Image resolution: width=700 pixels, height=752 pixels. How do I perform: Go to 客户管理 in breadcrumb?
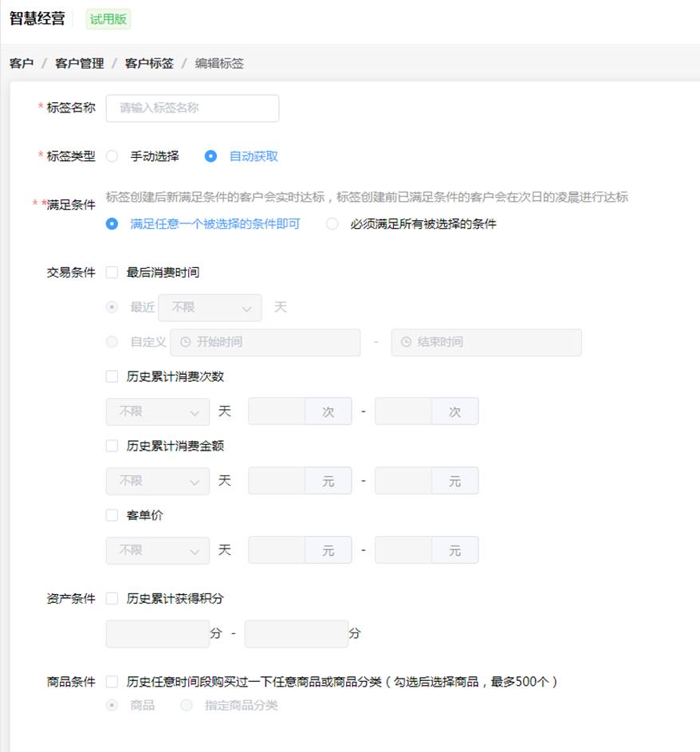coord(79,63)
